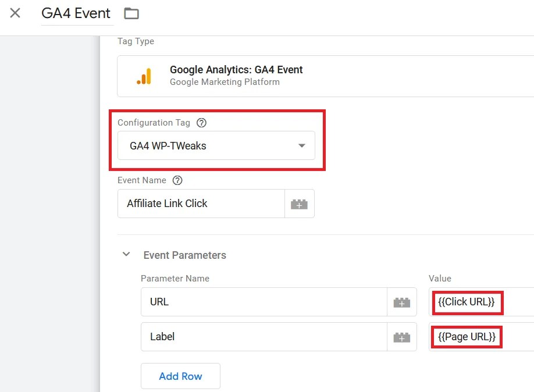Viewport: 534px width, 392px height.
Task: Click the variable picker for Label parameter name
Action: click(x=401, y=337)
